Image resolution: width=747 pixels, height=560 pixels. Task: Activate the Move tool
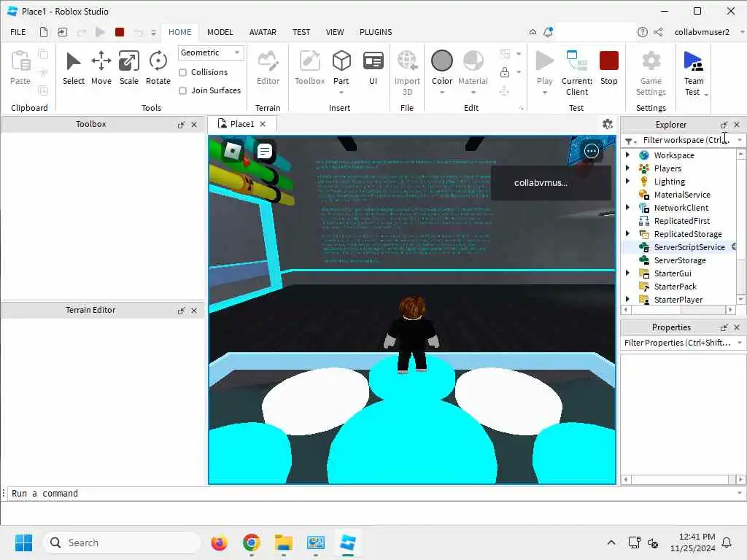coord(101,68)
